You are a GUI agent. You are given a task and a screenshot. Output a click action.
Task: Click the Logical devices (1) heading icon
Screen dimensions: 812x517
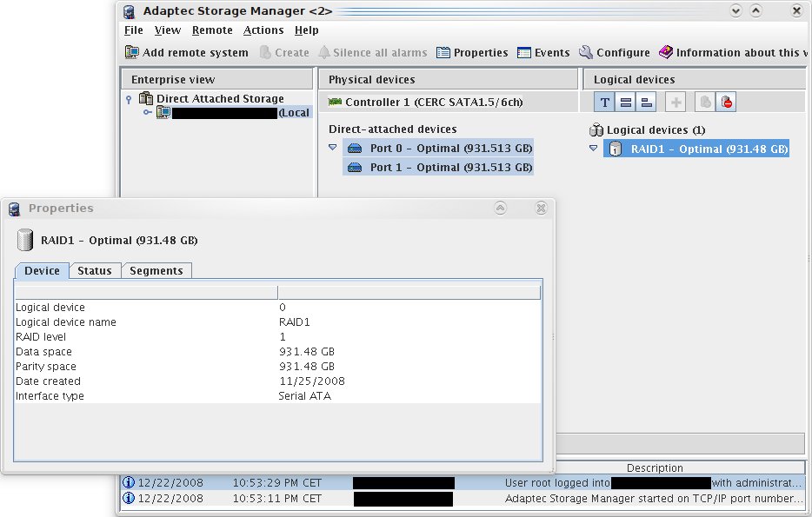(596, 129)
